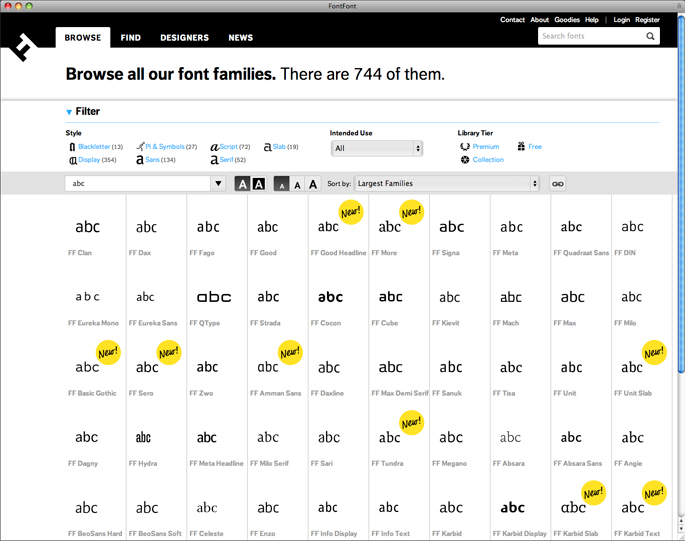Collapse the Filter section triangle
Image resolution: width=685 pixels, height=541 pixels.
point(69,112)
